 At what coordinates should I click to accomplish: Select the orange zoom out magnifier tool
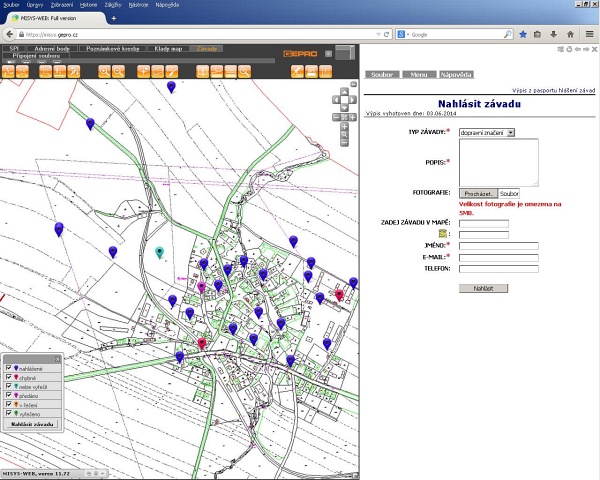[x=119, y=72]
